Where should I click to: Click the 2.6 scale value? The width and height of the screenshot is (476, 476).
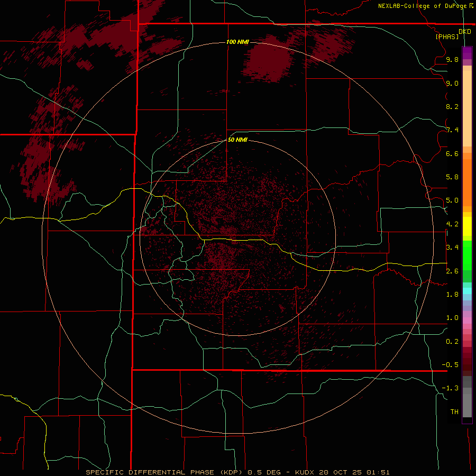(x=452, y=271)
